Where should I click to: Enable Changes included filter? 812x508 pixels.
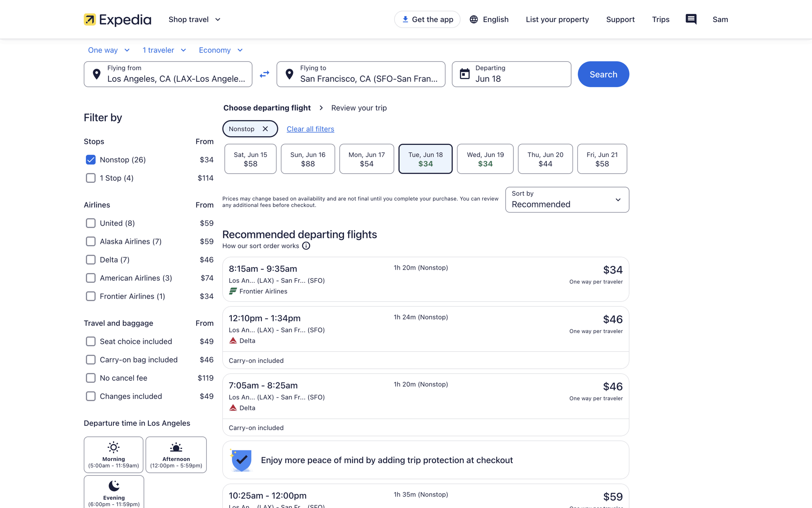pyautogui.click(x=91, y=396)
